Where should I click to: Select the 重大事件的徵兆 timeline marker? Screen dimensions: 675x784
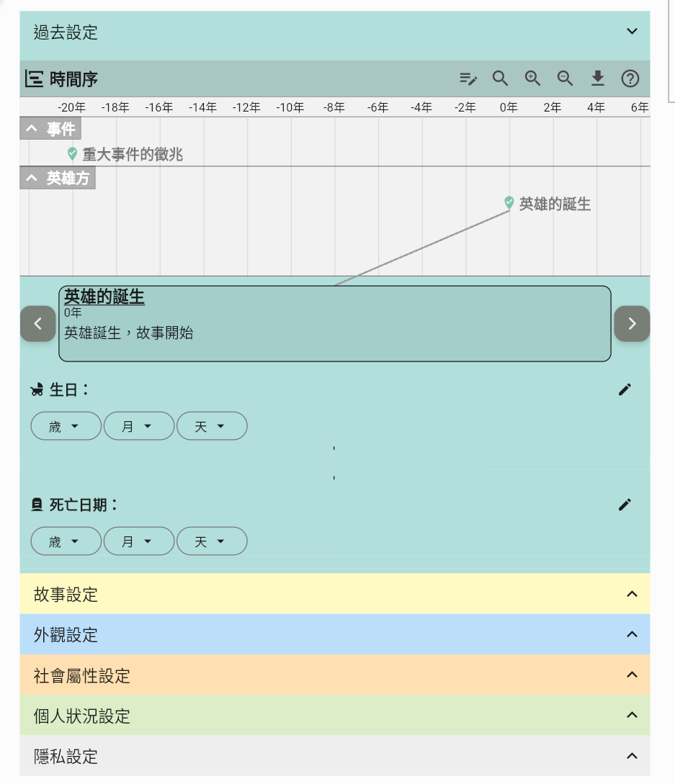pyautogui.click(x=72, y=154)
